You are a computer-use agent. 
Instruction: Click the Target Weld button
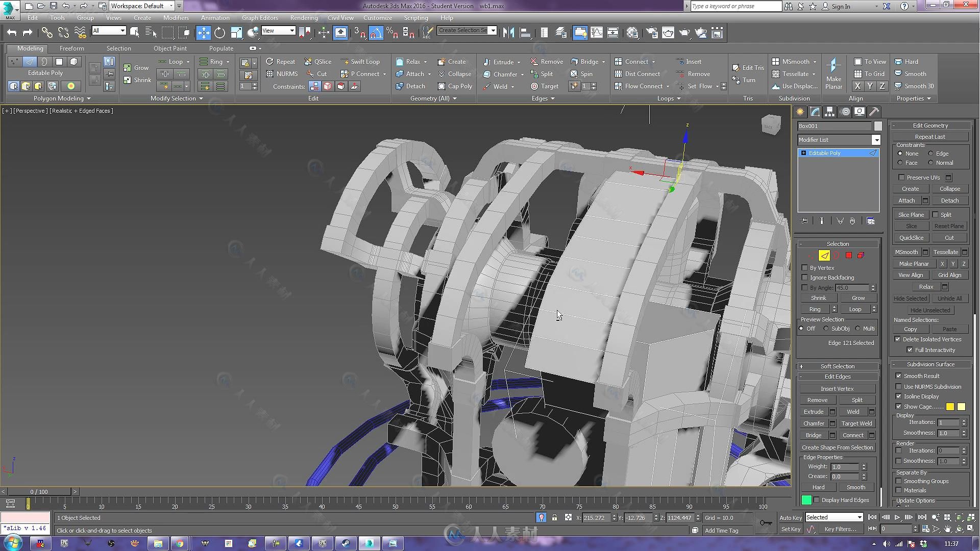(857, 423)
